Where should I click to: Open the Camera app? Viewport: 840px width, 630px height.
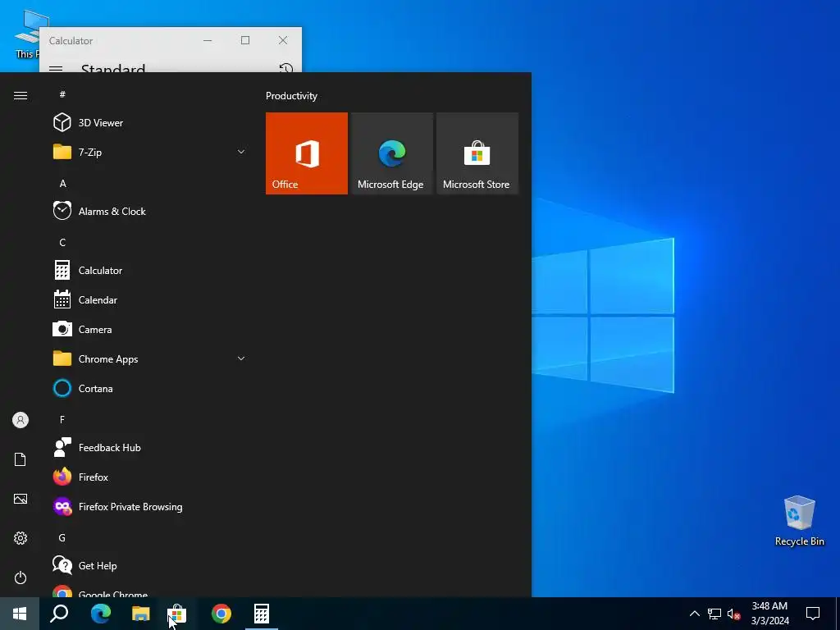(150, 329)
